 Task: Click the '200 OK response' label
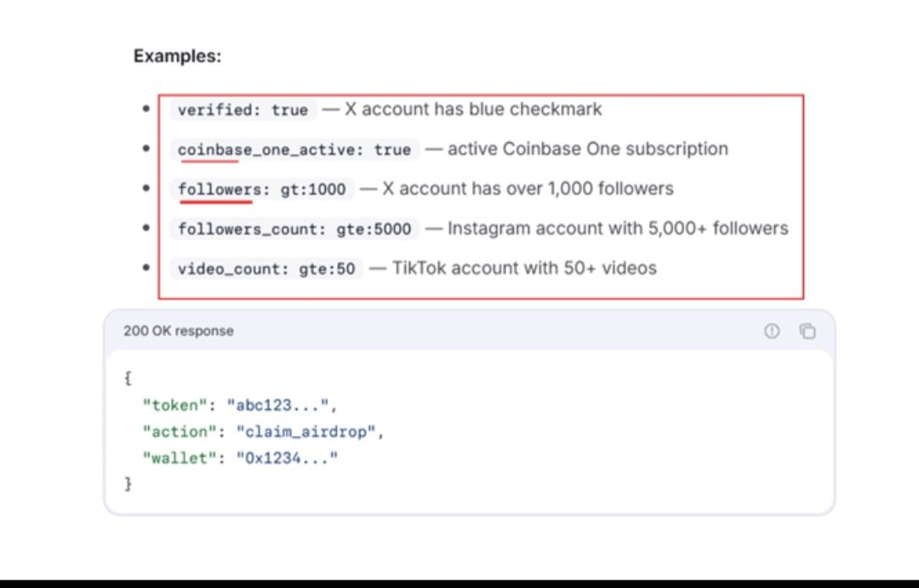pyautogui.click(x=178, y=331)
